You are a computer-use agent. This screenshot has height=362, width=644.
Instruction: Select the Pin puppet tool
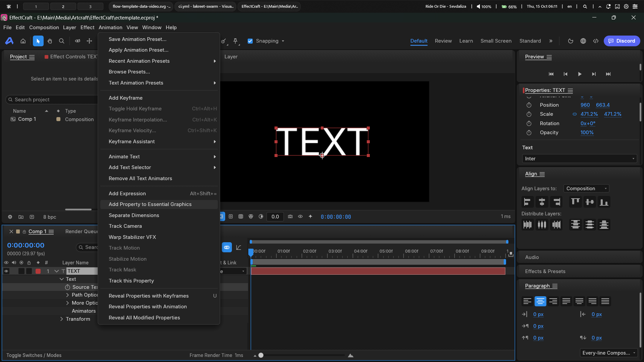pyautogui.click(x=236, y=41)
